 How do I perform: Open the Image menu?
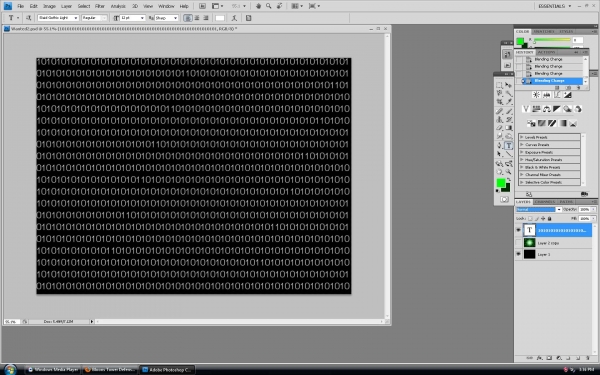[x=49, y=6]
